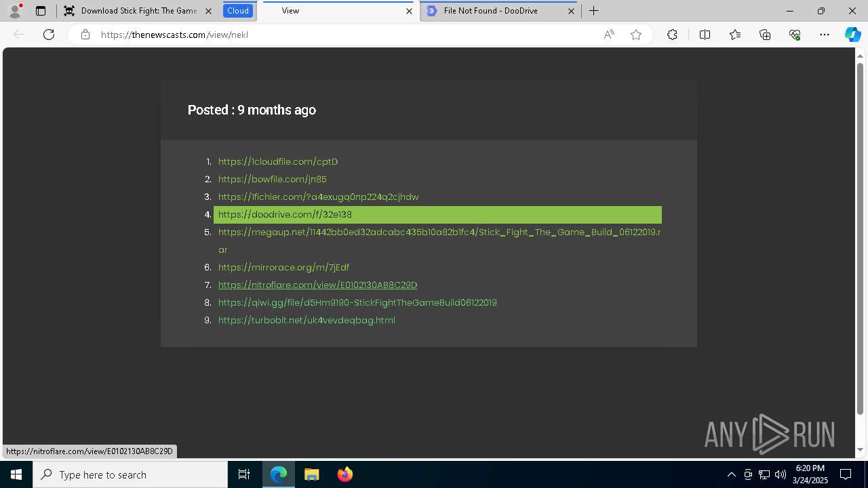Launch Firefox from taskbar
The image size is (868, 488).
point(344,474)
